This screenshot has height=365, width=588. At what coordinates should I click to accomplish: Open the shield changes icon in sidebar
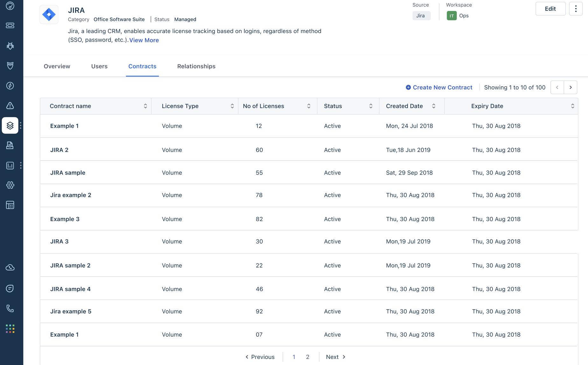coord(10,66)
